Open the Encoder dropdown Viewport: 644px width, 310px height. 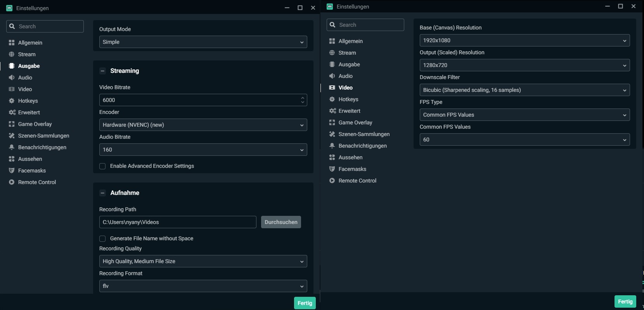click(203, 125)
